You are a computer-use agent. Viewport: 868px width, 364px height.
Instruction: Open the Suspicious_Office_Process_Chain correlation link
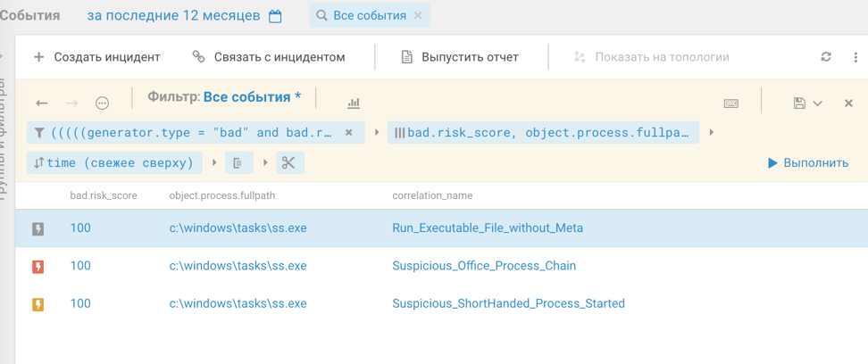[x=484, y=266]
